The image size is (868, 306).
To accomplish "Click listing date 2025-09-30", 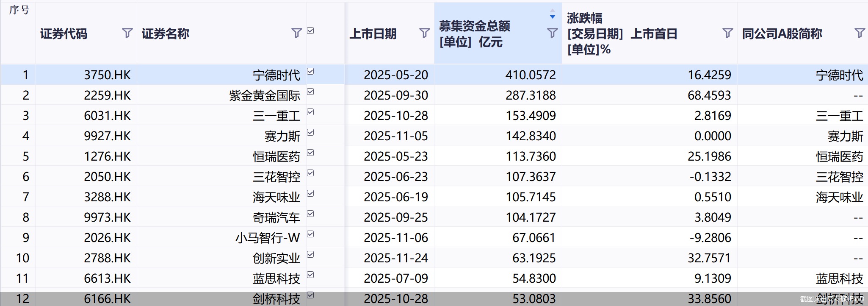I will pyautogui.click(x=396, y=95).
